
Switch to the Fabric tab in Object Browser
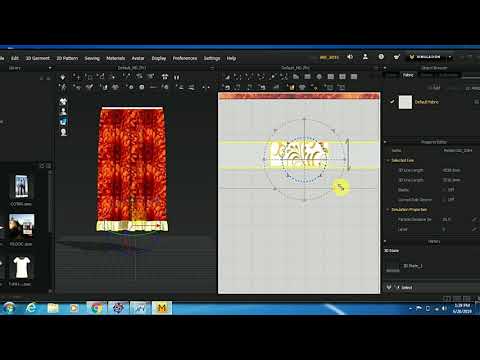(x=408, y=75)
